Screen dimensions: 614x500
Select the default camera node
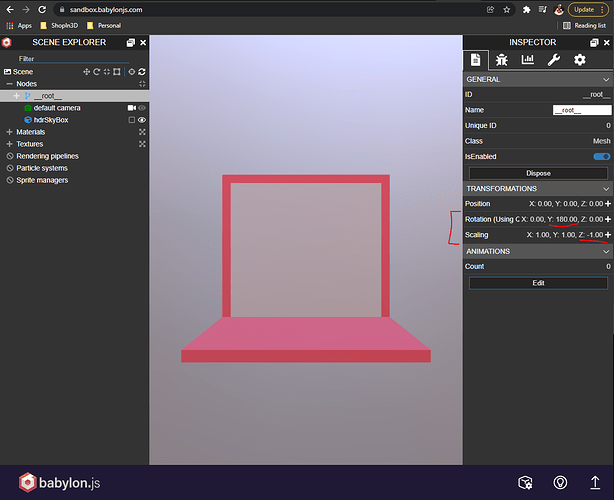point(57,108)
